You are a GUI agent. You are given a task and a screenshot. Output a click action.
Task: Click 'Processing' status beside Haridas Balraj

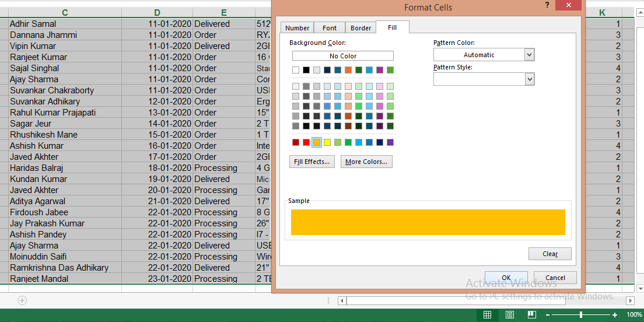coord(224,168)
